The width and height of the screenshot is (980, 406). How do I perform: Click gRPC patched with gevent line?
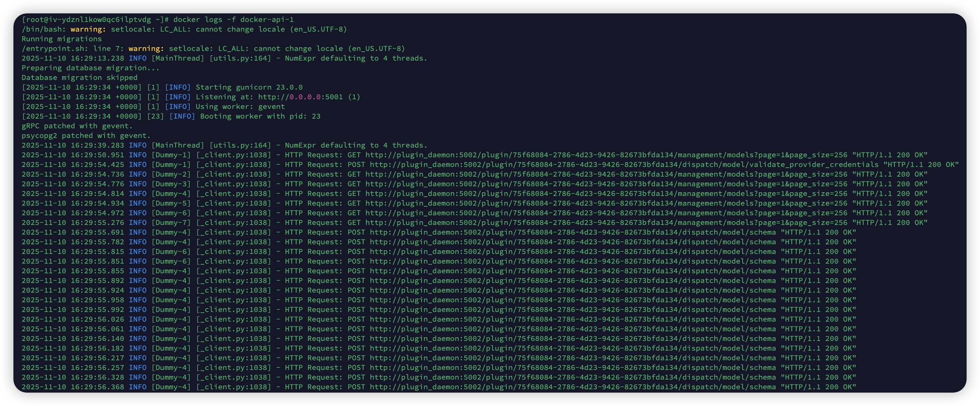(77, 126)
